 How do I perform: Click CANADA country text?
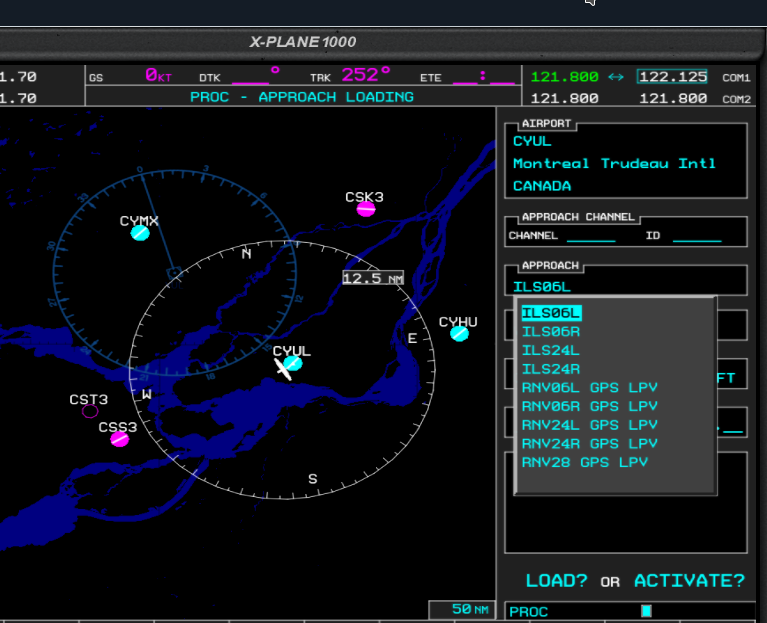tap(542, 186)
